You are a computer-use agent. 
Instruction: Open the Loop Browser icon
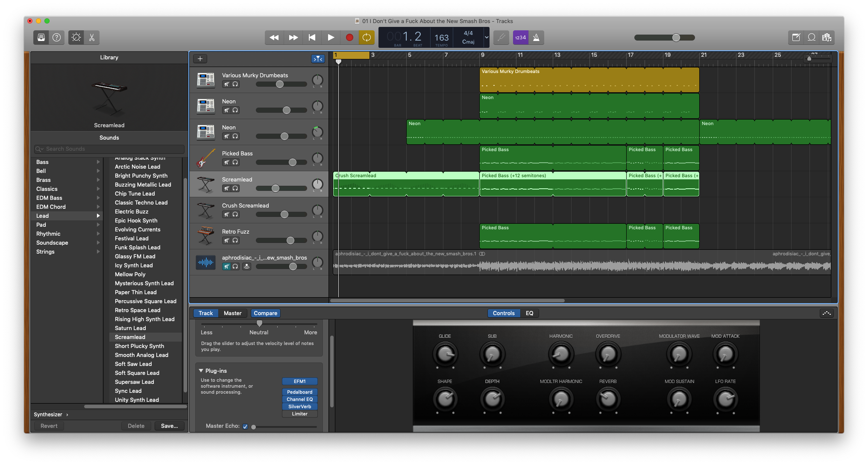[811, 38]
